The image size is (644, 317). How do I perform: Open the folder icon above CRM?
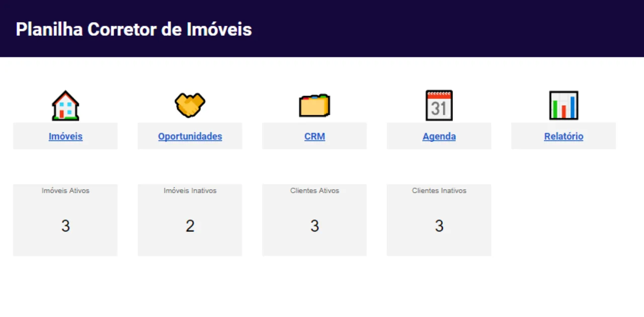click(x=314, y=105)
